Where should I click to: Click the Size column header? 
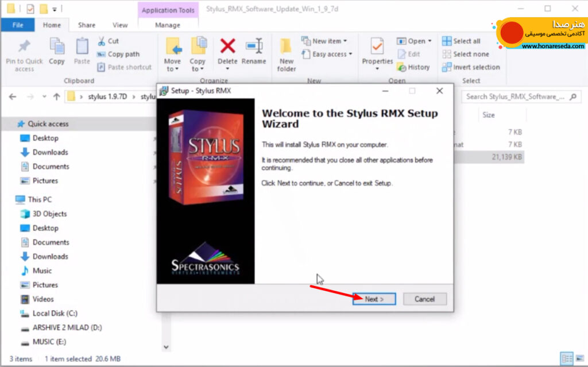tap(488, 115)
